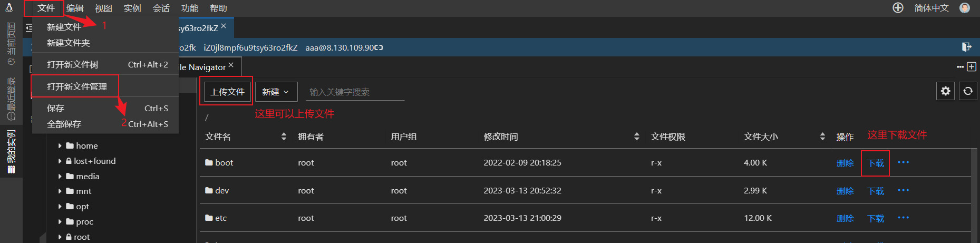This screenshot has width=980, height=243.
Task: Click the user avatar icon
Action: 965,8
